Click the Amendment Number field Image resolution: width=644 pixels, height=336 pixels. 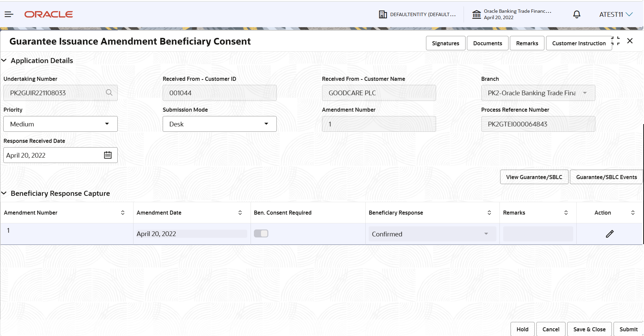[x=379, y=124]
